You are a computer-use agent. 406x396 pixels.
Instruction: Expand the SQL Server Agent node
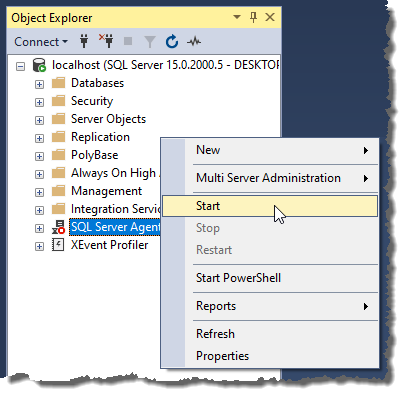[39, 228]
